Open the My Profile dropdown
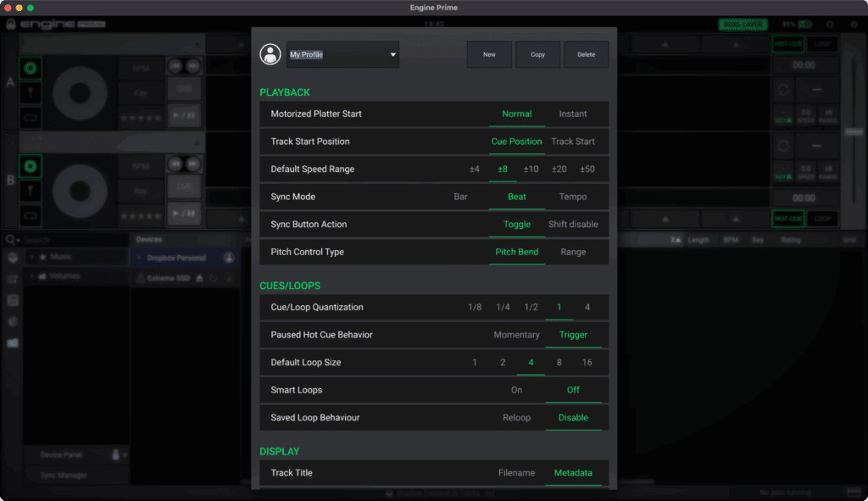Viewport: 868px width, 501px height. (x=342, y=54)
